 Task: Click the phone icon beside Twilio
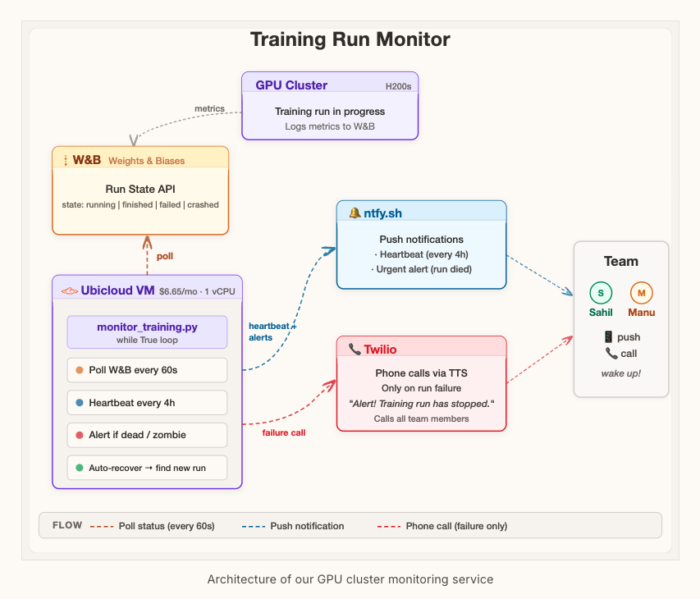[x=355, y=349]
